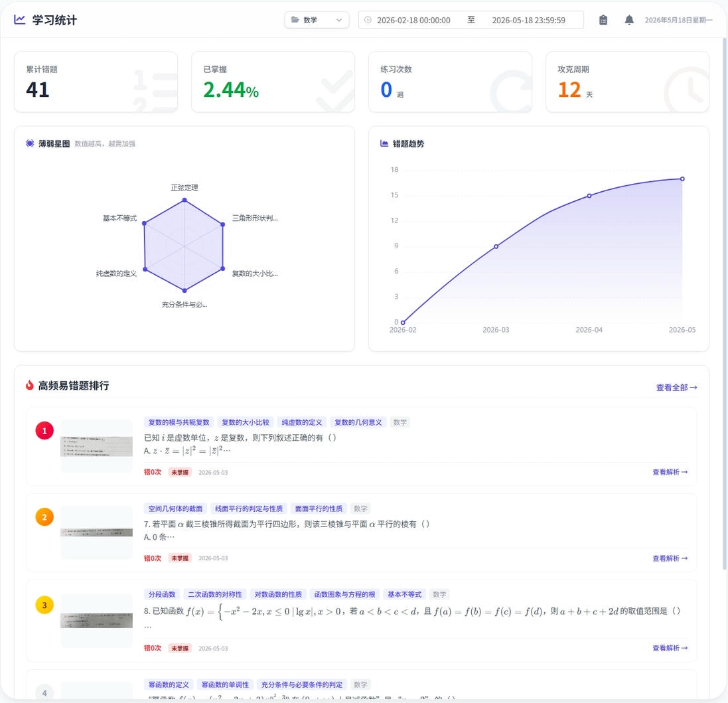Click the vertical scrollbar on the right edge
Image resolution: width=728 pixels, height=703 pixels.
pos(724,303)
